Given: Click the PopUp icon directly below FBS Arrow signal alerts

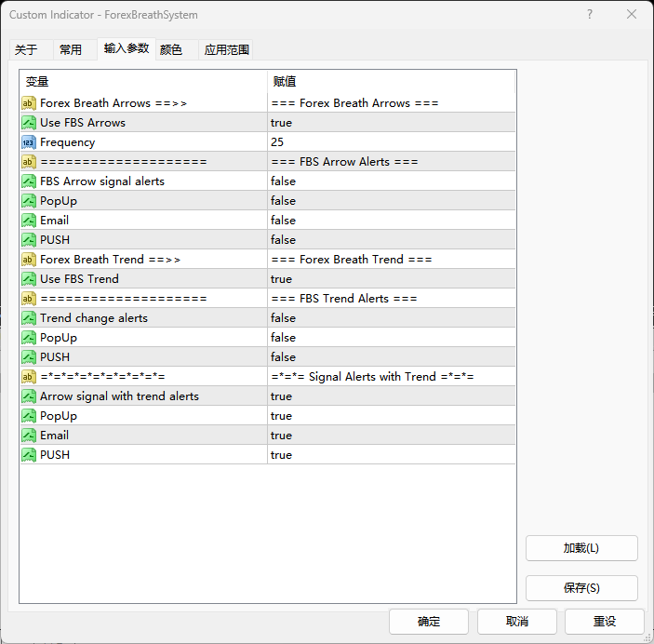Looking at the screenshot, I should pyautogui.click(x=28, y=201).
